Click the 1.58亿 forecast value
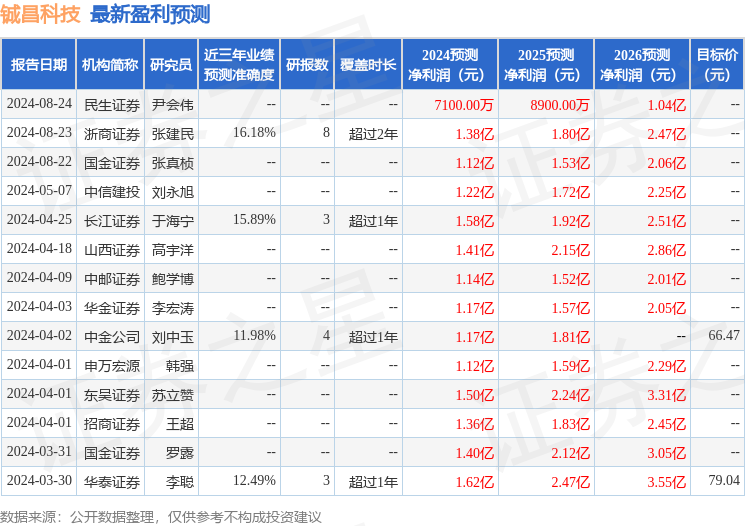 pos(475,220)
